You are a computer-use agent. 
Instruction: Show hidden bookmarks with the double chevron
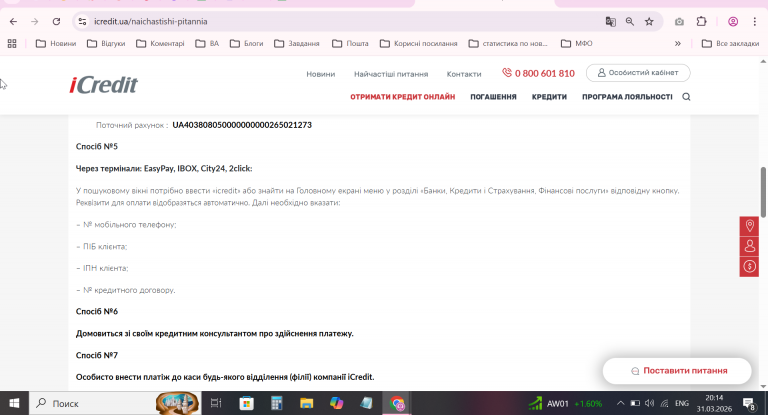click(678, 44)
